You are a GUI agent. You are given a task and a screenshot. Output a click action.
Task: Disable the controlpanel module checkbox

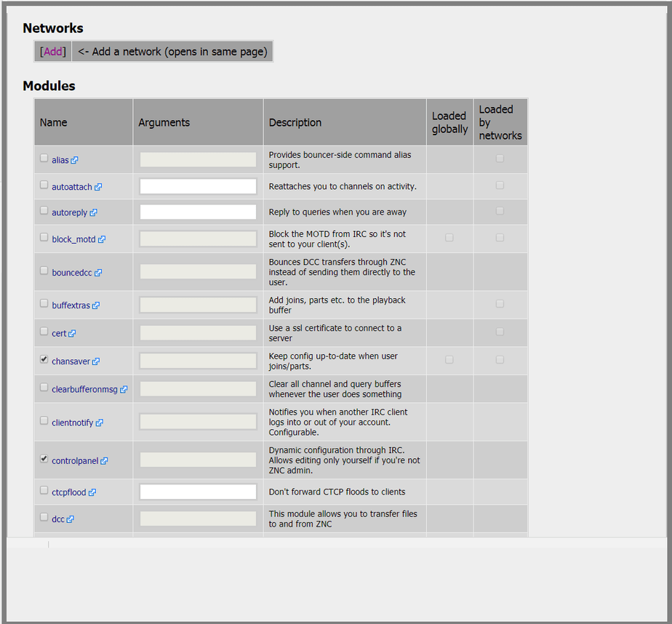tap(44, 459)
